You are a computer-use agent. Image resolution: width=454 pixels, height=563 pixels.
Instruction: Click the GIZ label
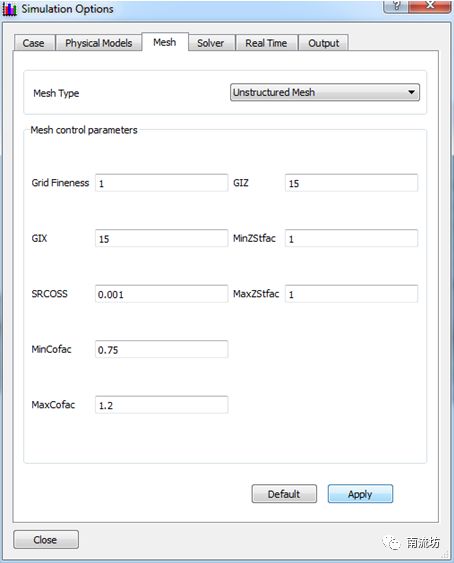point(241,183)
